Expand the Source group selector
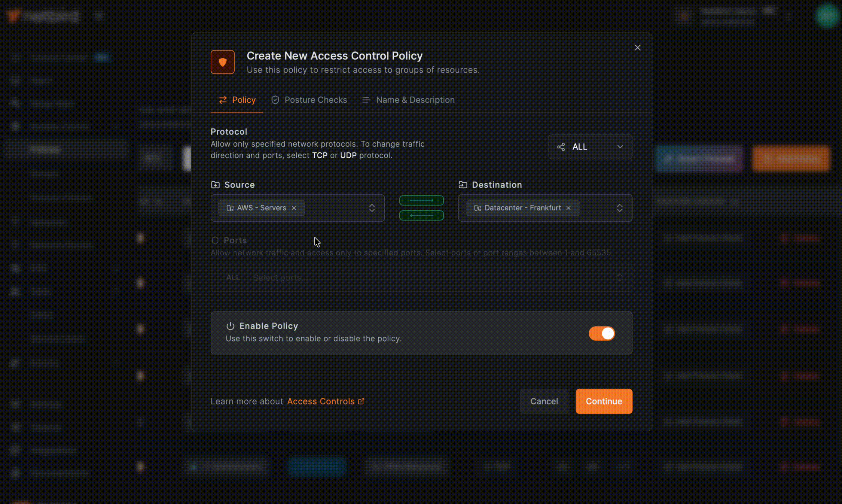The image size is (842, 504). point(372,208)
